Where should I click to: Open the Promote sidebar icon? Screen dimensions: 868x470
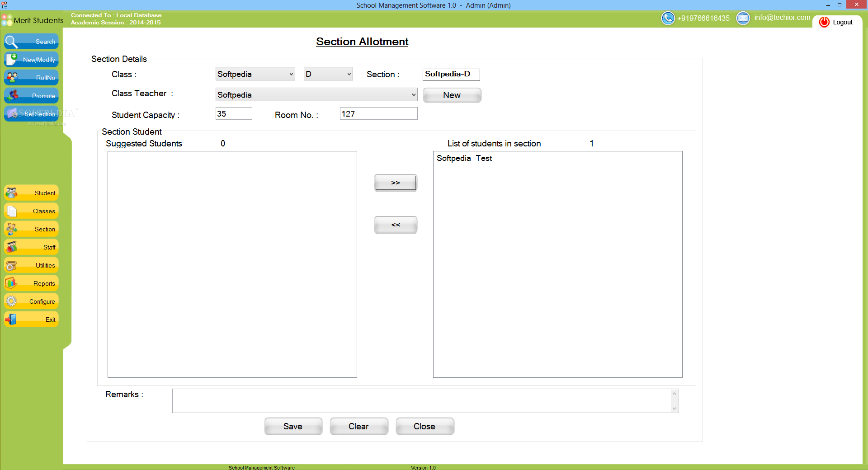click(13, 95)
